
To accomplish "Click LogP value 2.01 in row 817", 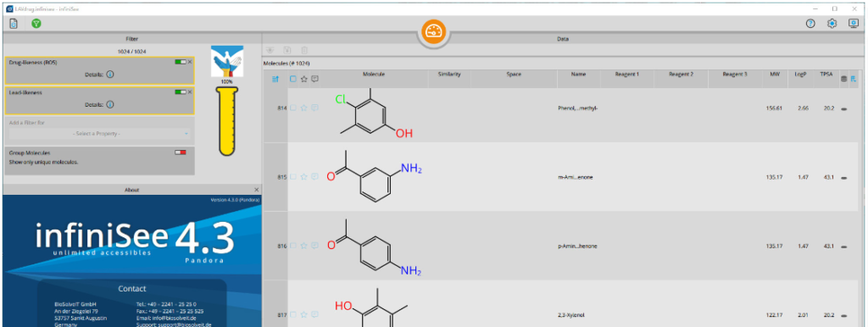I will click(x=803, y=315).
